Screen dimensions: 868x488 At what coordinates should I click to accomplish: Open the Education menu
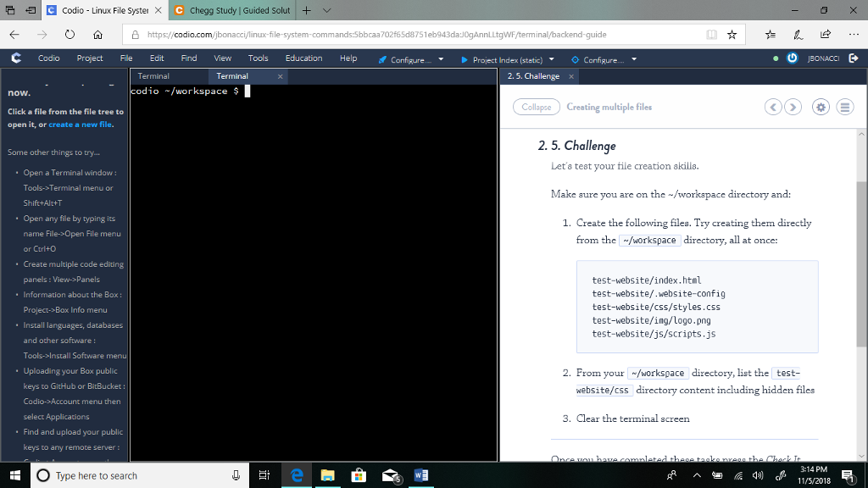303,58
